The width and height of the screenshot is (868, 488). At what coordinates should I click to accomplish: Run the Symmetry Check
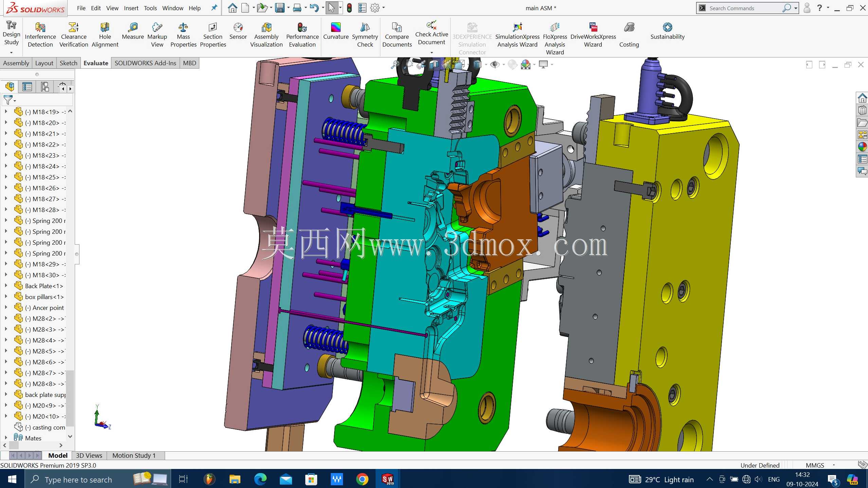pos(365,35)
